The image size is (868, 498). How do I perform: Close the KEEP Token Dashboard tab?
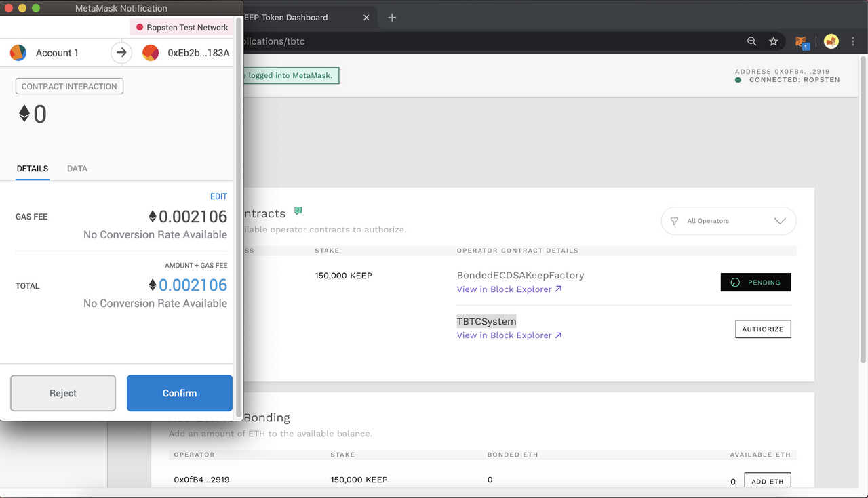tap(366, 18)
